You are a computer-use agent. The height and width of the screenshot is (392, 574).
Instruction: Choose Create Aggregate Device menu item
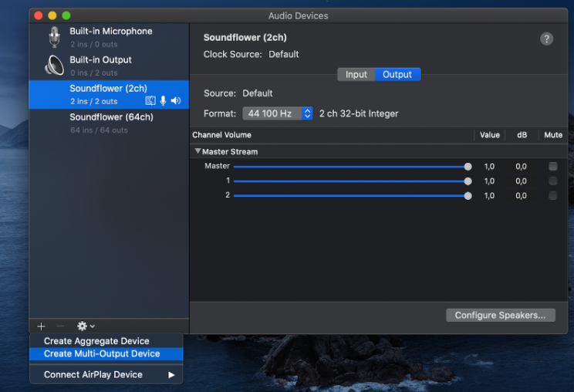point(96,341)
